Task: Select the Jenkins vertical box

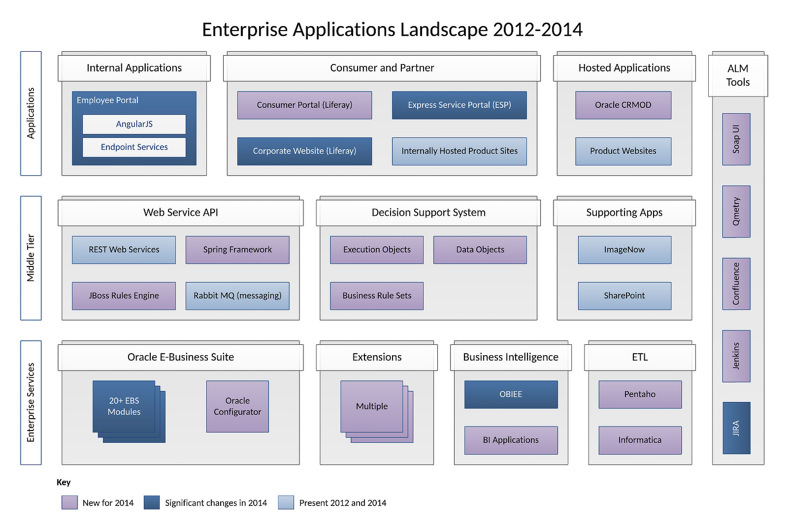Action: click(x=736, y=356)
